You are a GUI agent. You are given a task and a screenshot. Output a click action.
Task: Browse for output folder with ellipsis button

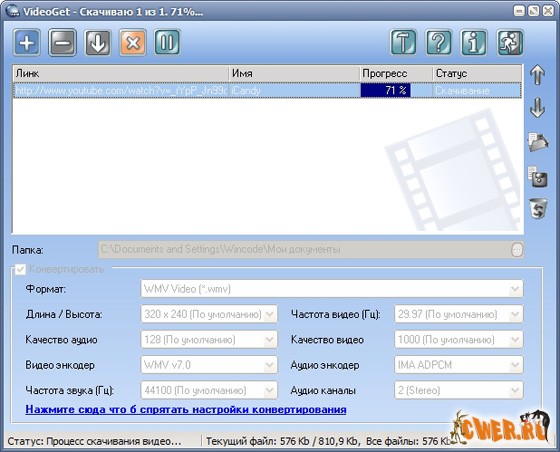tap(517, 250)
